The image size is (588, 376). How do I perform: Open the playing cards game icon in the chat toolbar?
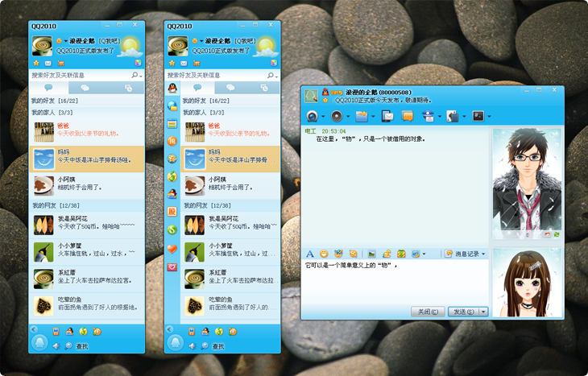click(x=452, y=116)
